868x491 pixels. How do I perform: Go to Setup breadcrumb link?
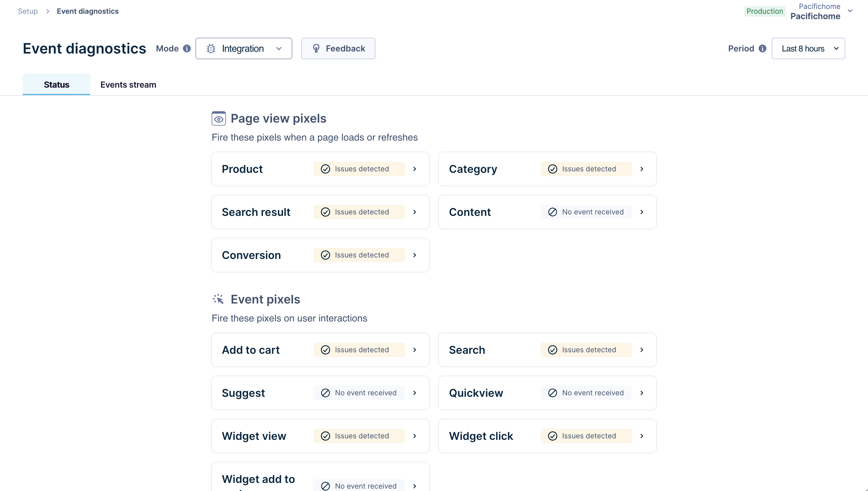(x=27, y=11)
